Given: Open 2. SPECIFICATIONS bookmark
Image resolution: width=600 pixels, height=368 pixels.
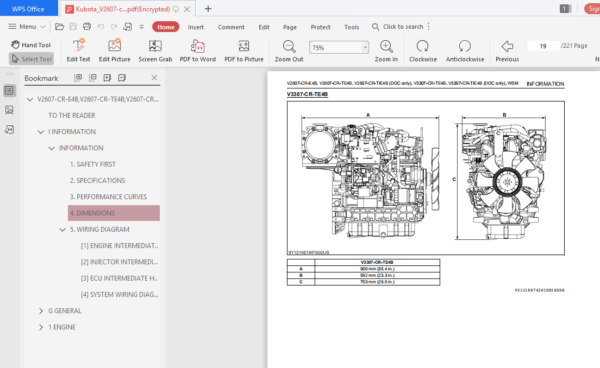Looking at the screenshot, I should coord(97,181).
